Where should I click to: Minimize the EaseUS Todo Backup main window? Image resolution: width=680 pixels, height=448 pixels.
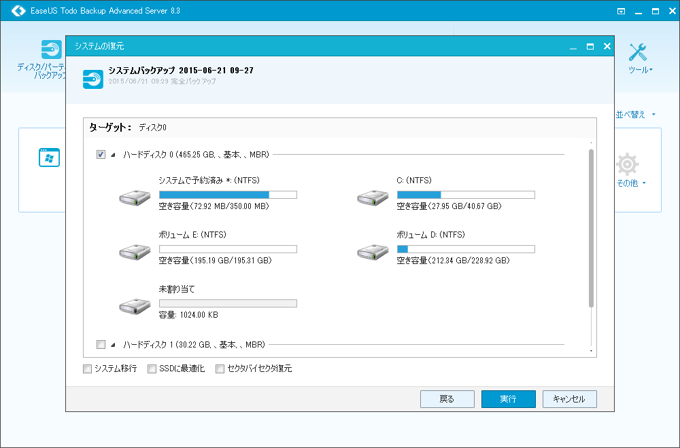638,12
